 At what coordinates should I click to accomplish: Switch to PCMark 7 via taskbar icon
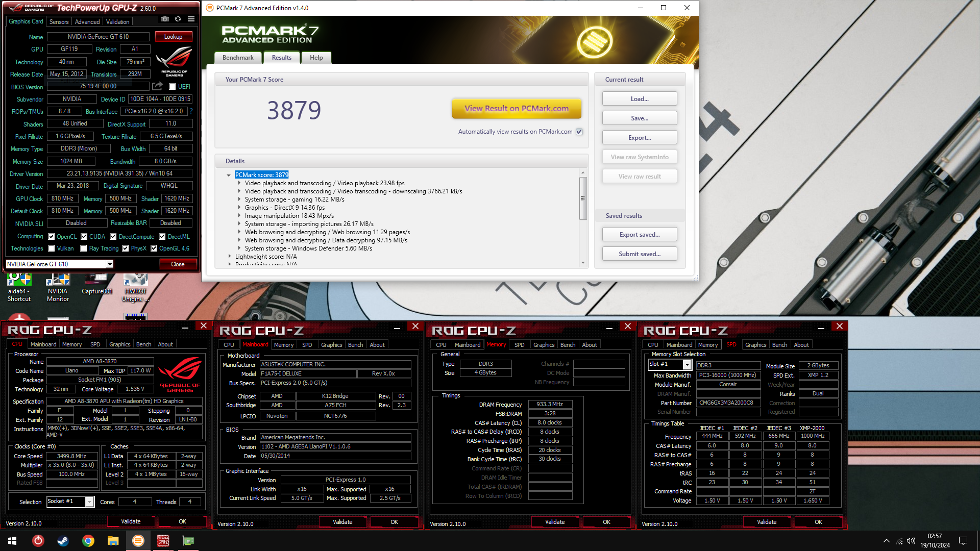tap(138, 541)
